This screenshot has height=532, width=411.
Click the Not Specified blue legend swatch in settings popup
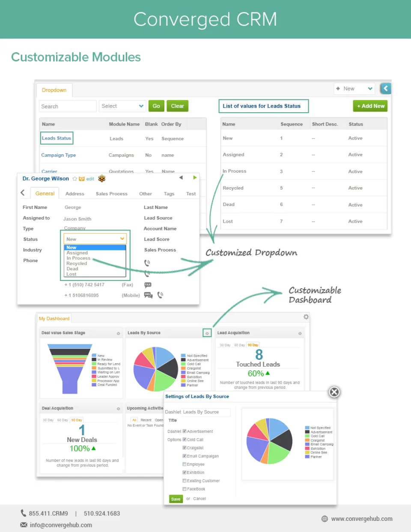click(x=307, y=427)
